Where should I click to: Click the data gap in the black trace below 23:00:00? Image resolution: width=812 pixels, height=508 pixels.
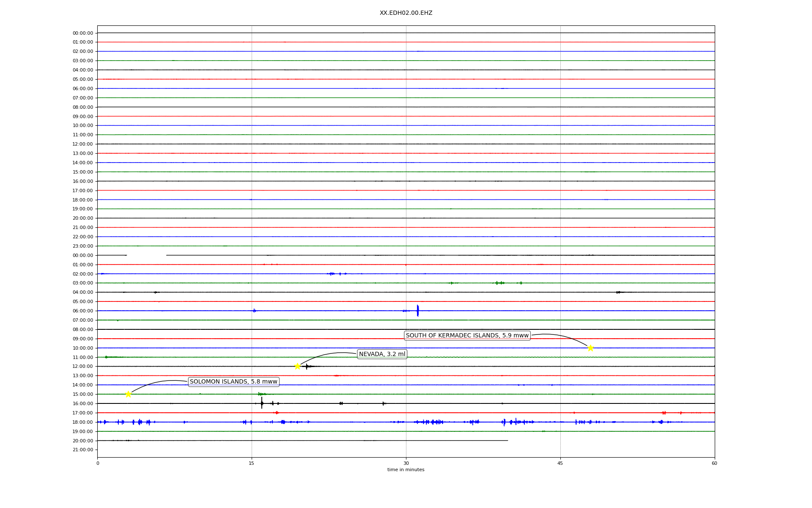(146, 255)
